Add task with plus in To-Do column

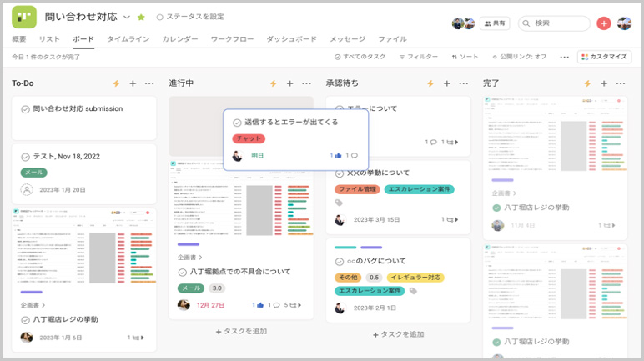coord(133,83)
